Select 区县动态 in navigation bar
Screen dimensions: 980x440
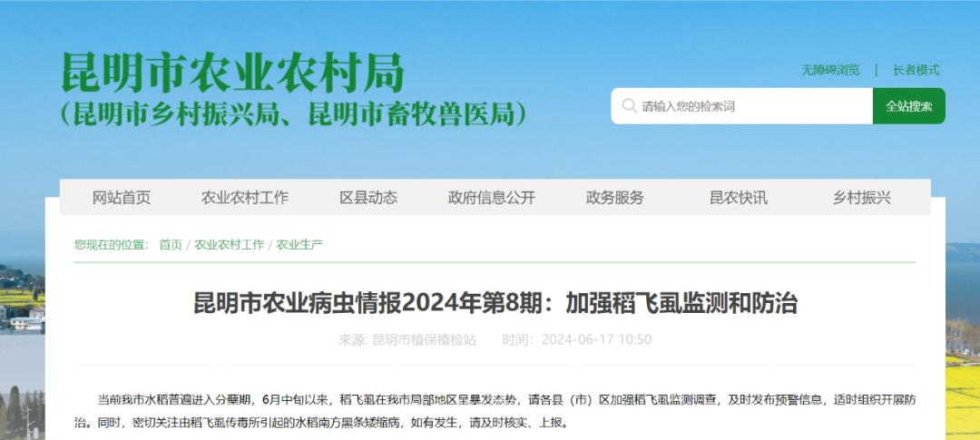point(368,198)
